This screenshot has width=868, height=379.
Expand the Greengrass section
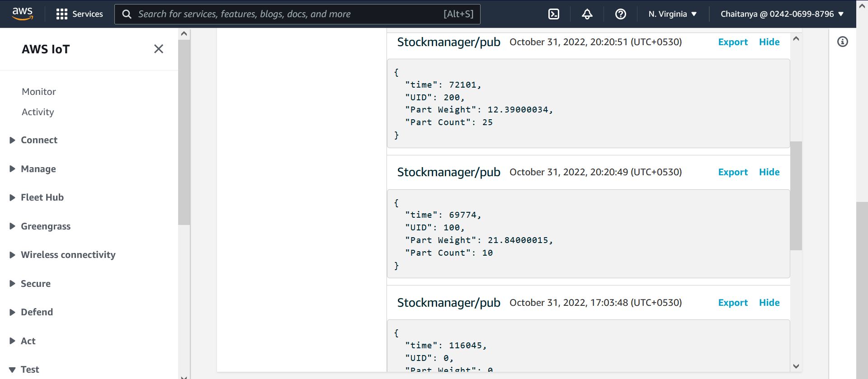[x=40, y=226]
